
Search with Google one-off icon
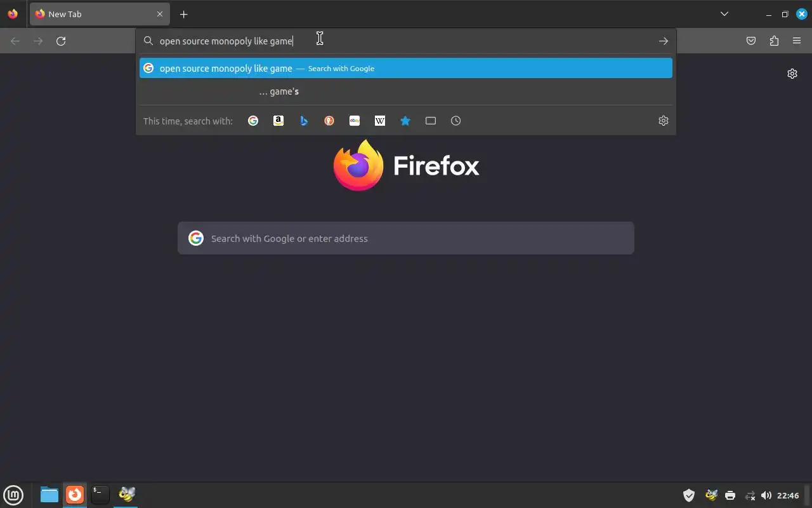click(x=253, y=121)
